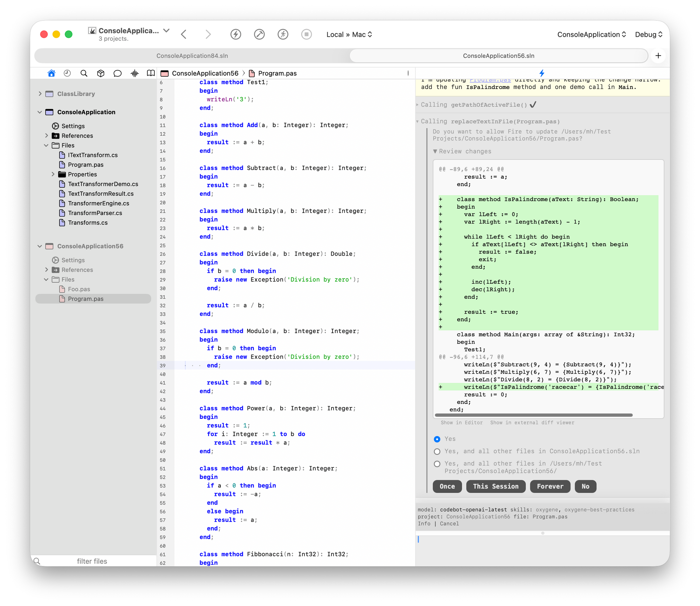Image resolution: width=700 pixels, height=606 pixels.
Task: Open Transforms.cs file
Action: tap(87, 222)
